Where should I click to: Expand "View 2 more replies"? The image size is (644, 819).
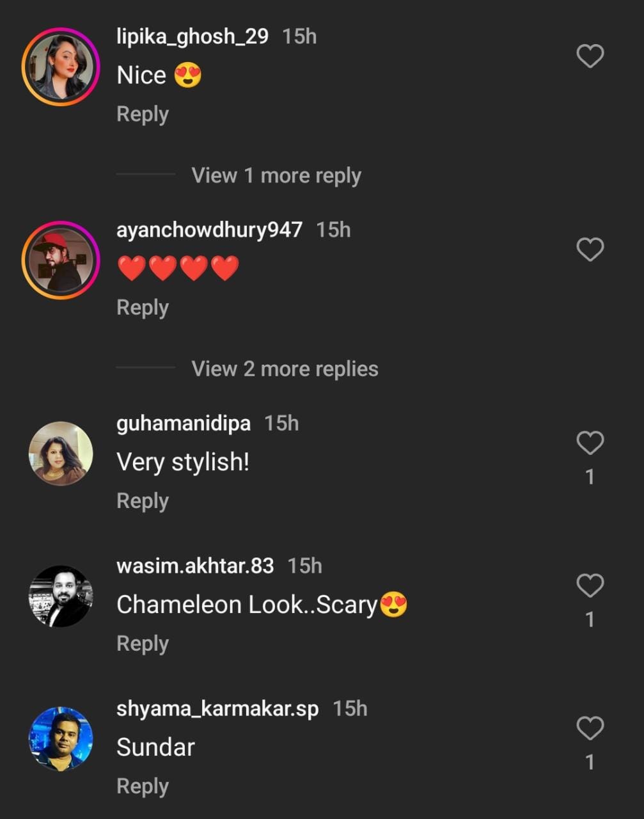(x=285, y=369)
